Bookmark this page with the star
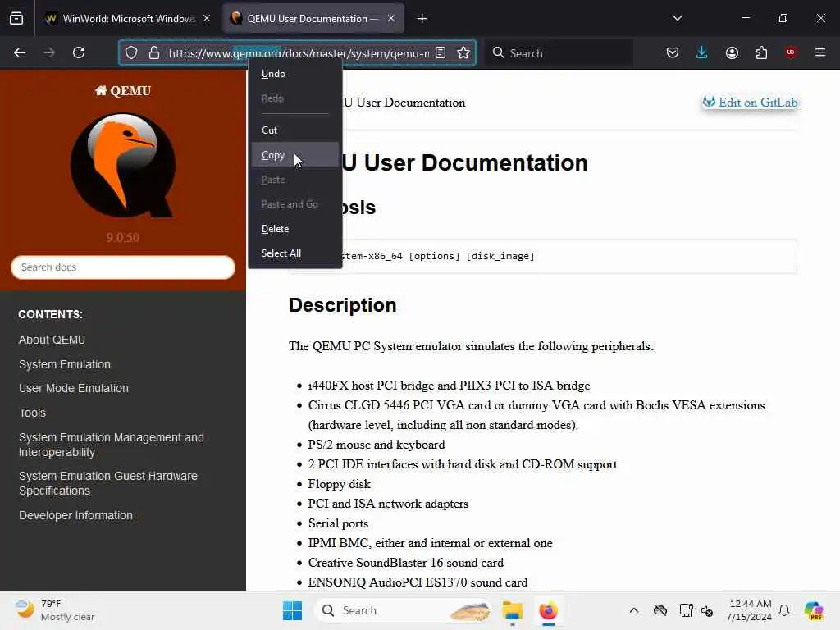The width and height of the screenshot is (840, 630). tap(463, 52)
